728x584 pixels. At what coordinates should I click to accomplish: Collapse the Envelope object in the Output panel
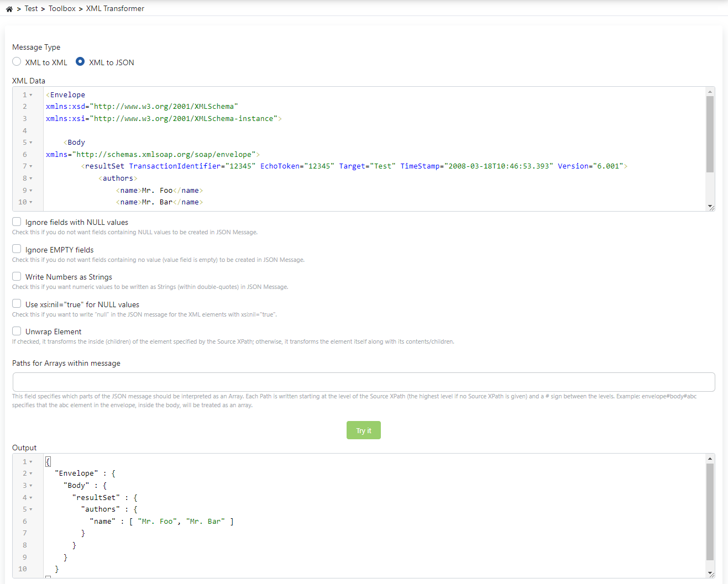point(30,473)
